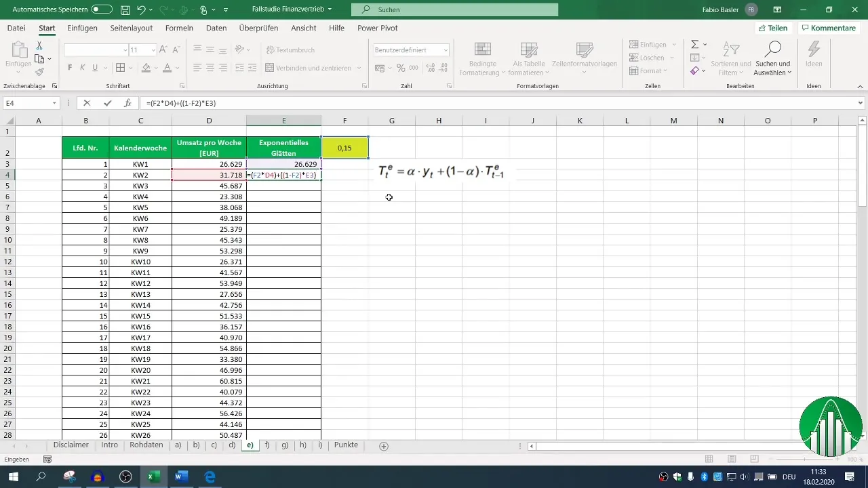This screenshot has width=868, height=488.
Task: Open the Kommentare button
Action: pos(827,28)
